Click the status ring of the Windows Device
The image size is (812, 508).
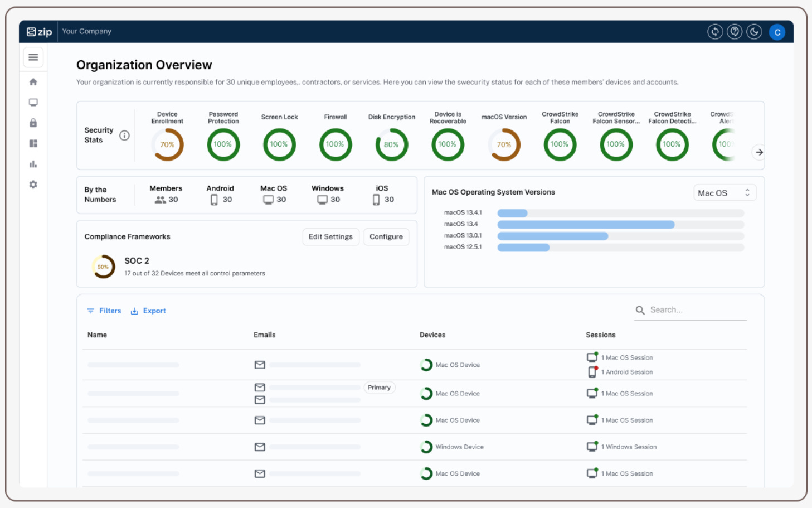coord(426,447)
